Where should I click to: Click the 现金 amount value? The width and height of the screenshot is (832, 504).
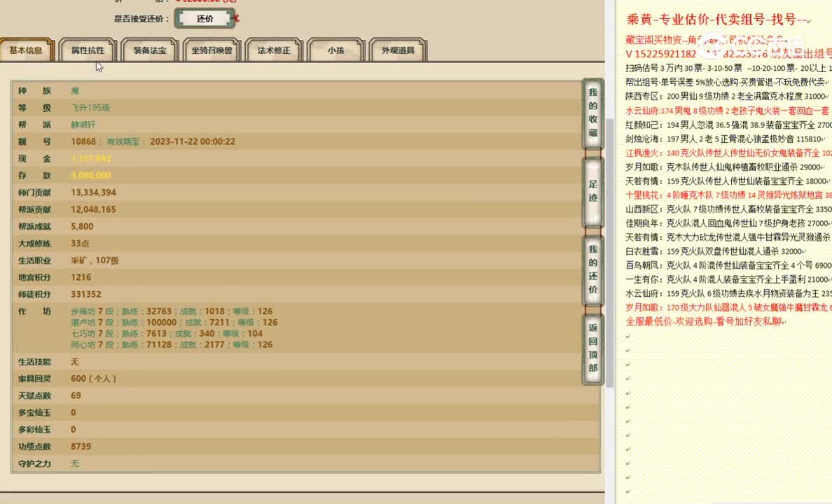91,159
